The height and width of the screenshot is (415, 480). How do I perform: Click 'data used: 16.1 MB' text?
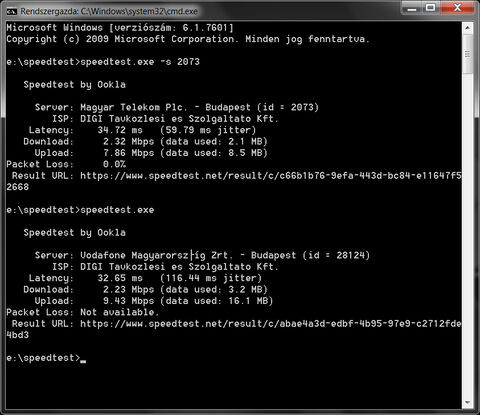point(217,301)
